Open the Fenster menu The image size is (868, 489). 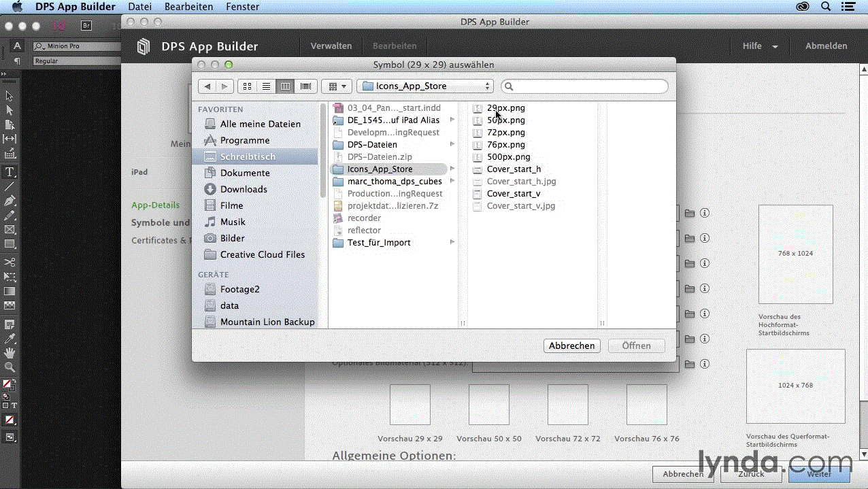point(243,7)
